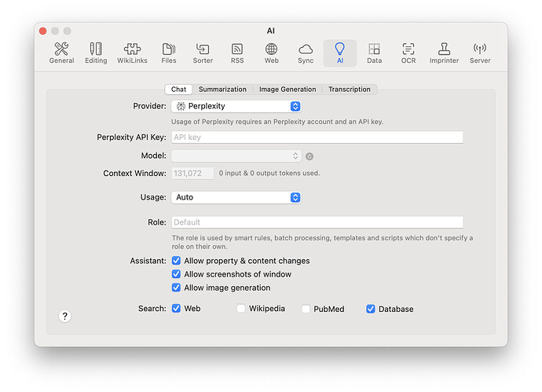Image resolution: width=542 pixels, height=392 pixels.
Task: Disable Database search checkbox
Action: pos(371,309)
